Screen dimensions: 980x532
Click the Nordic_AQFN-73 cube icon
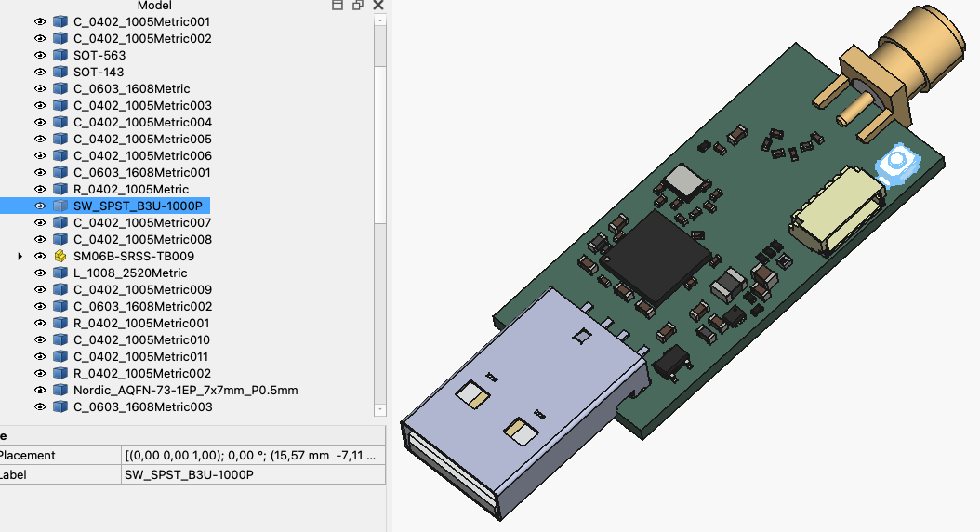click(x=60, y=390)
